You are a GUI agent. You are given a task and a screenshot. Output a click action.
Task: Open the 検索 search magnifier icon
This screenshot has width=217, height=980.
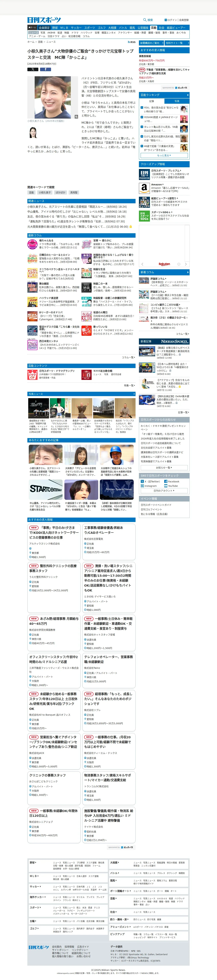144,20
